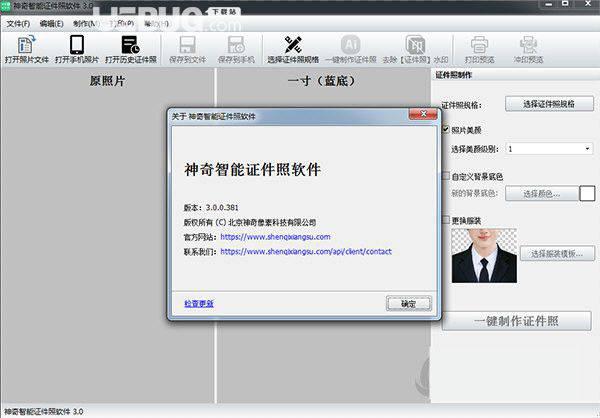Screen dimensions: 600x418
Task: Open the 编辑(E) menu
Action: point(52,24)
